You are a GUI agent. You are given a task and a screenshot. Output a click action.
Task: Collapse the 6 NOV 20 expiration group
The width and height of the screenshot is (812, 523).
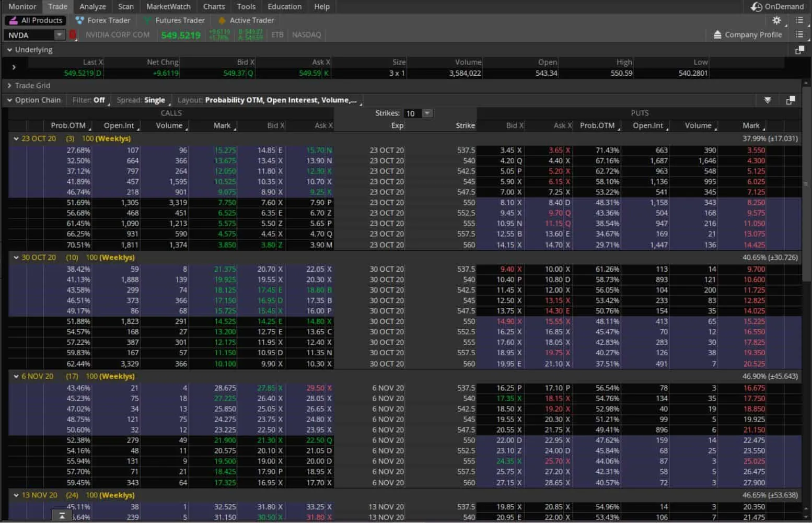[x=16, y=376]
